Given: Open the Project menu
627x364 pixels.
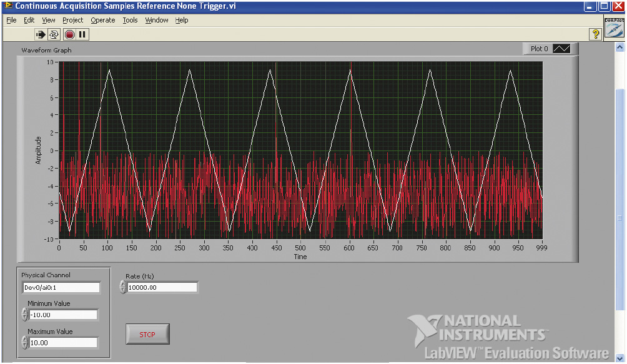Looking at the screenshot, I should point(73,20).
